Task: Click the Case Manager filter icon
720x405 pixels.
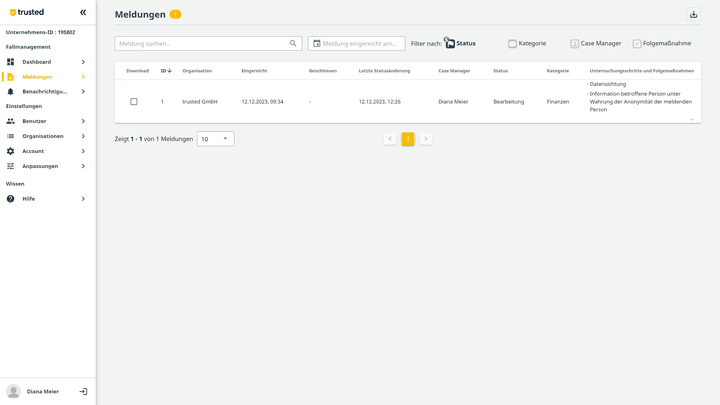Action: click(x=574, y=44)
